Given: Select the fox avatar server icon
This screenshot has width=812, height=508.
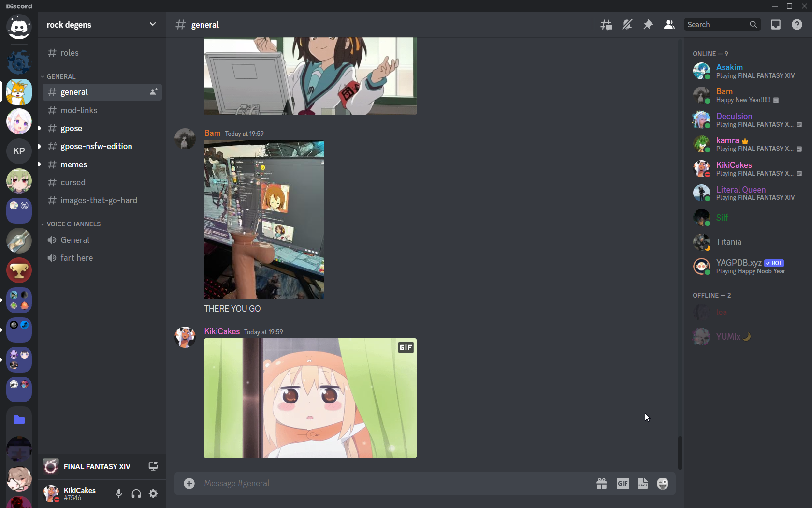Looking at the screenshot, I should pos(19,91).
